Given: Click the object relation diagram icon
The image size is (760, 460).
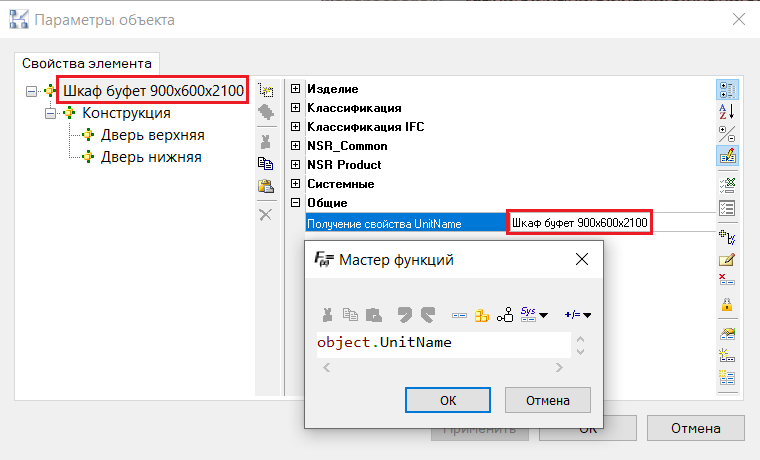Looking at the screenshot, I should [505, 315].
